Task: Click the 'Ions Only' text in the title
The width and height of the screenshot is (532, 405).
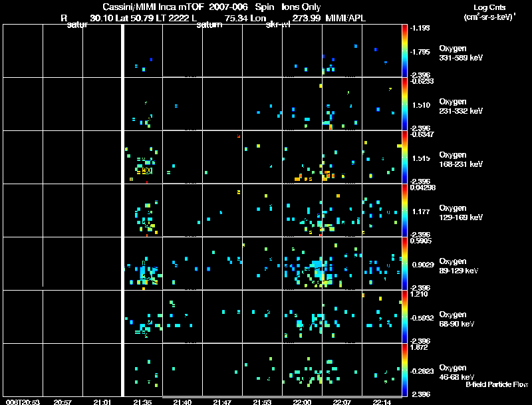Action: tap(301, 7)
